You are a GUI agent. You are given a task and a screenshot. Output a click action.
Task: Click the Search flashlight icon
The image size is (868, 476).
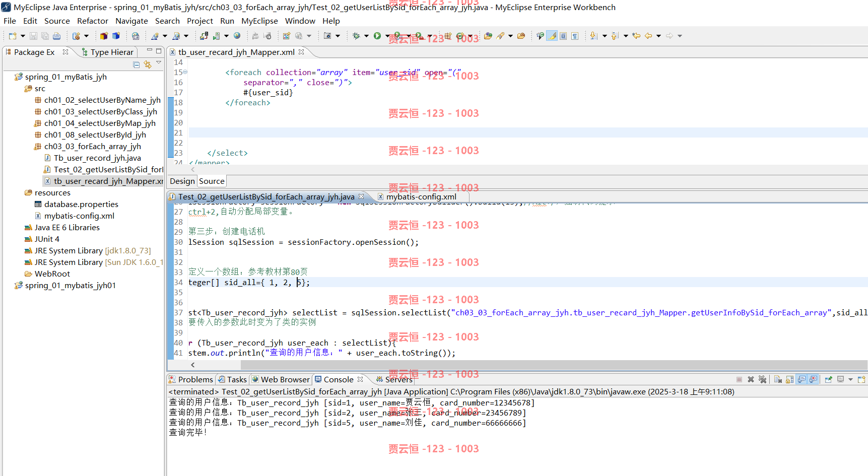[500, 36]
